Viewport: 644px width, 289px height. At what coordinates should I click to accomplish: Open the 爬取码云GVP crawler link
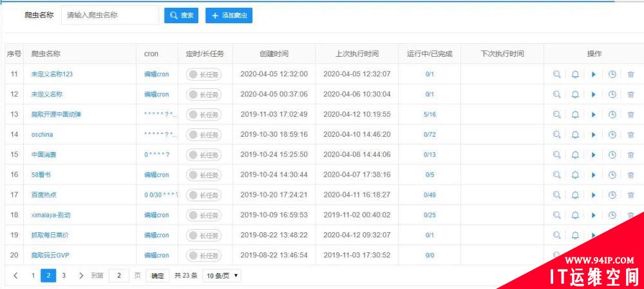[50, 255]
